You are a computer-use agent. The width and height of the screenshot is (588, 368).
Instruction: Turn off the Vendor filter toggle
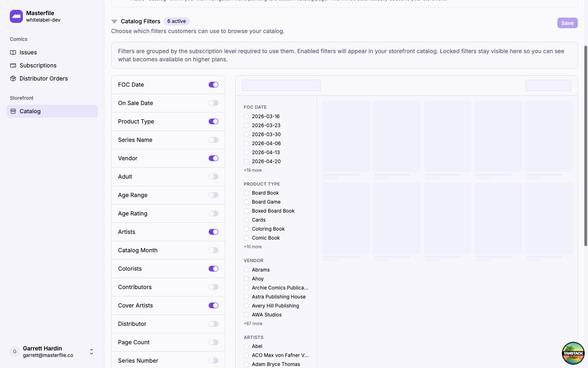click(214, 158)
